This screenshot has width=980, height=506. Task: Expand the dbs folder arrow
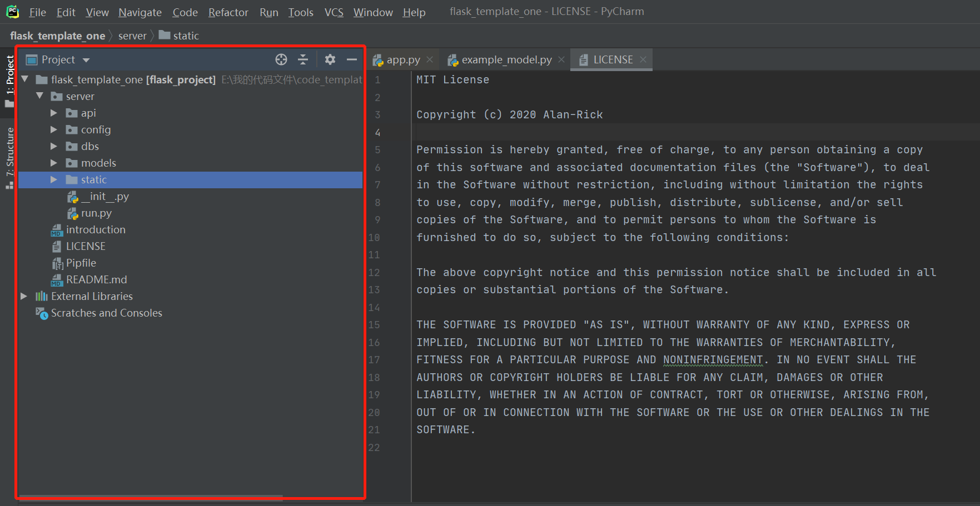[54, 147]
